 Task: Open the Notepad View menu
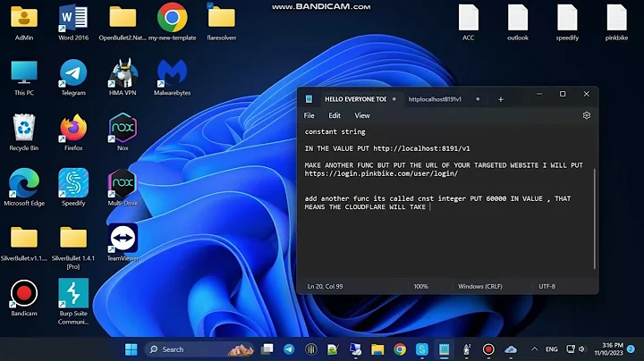(x=362, y=115)
